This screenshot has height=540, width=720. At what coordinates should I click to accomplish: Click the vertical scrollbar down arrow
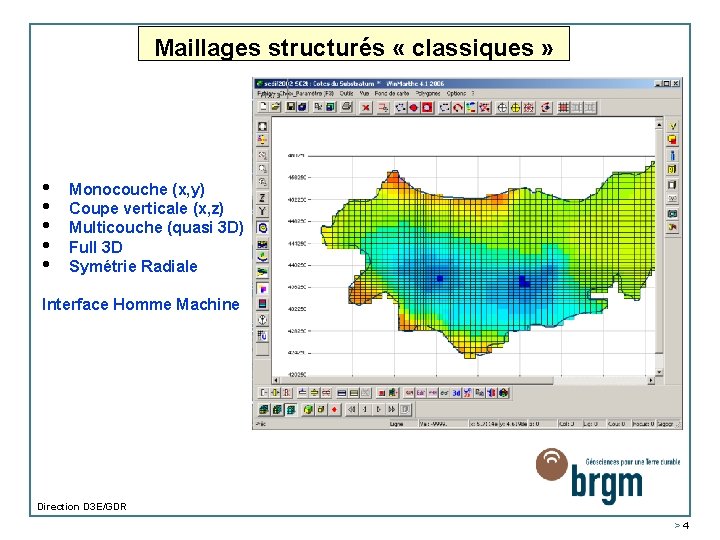pos(659,372)
